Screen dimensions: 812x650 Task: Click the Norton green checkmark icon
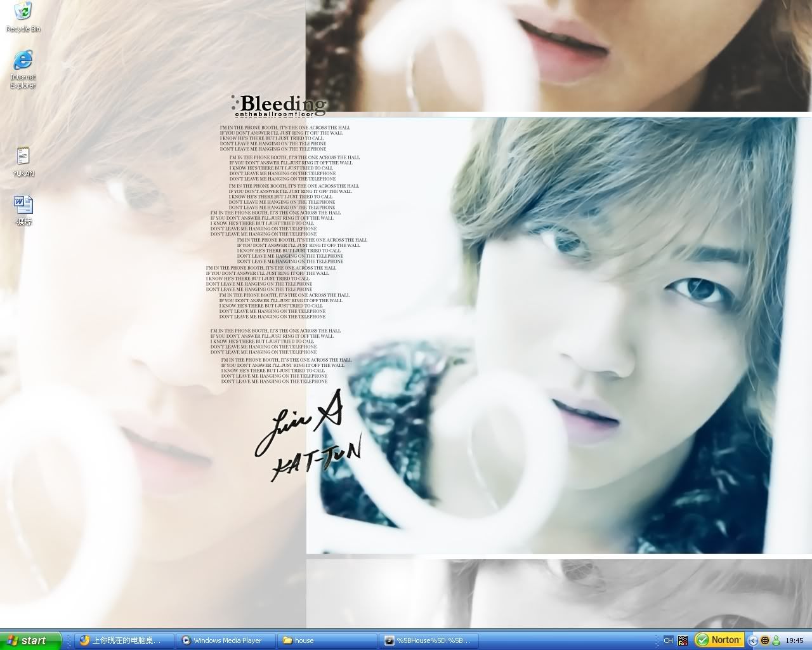pos(702,640)
